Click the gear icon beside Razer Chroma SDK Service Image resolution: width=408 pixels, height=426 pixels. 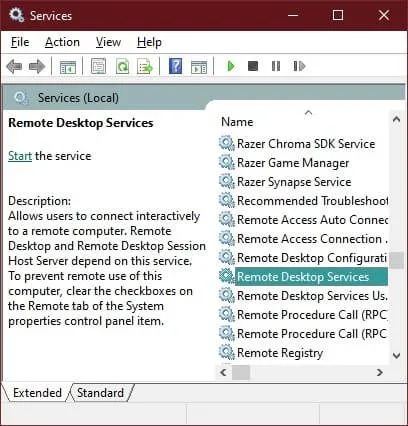point(227,143)
